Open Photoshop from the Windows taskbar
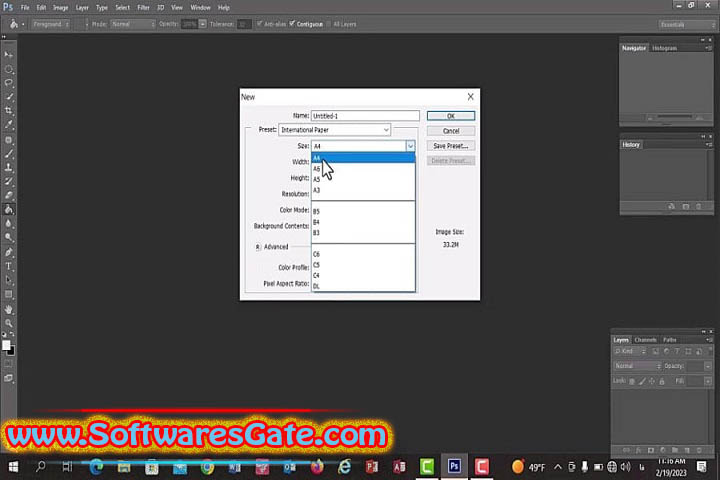 pos(454,467)
